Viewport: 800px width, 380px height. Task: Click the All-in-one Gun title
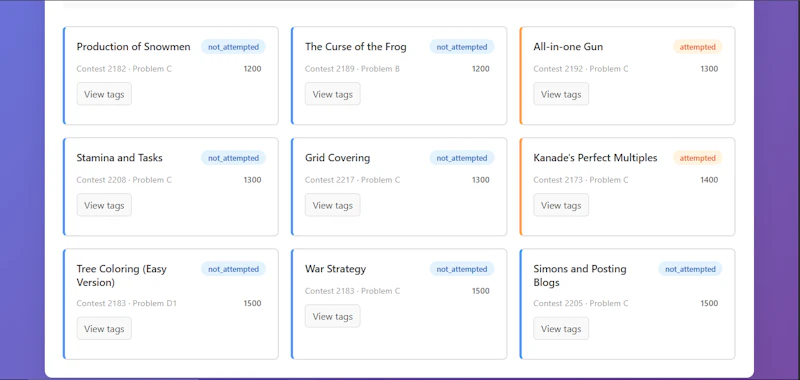click(x=568, y=47)
